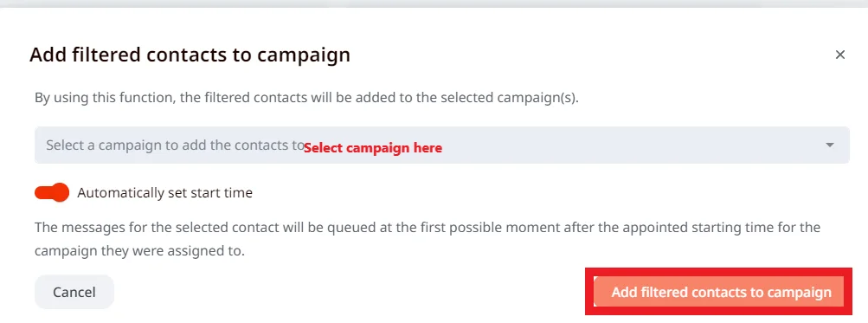Confirm with Add filtered contacts to campaign button
This screenshot has height=323, width=868.
tap(721, 292)
